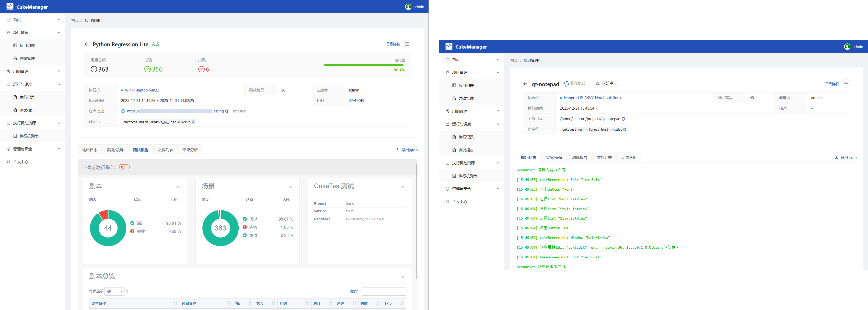
Task: Open 实况/录屏 tab in qt-notepad window
Action: (554, 158)
